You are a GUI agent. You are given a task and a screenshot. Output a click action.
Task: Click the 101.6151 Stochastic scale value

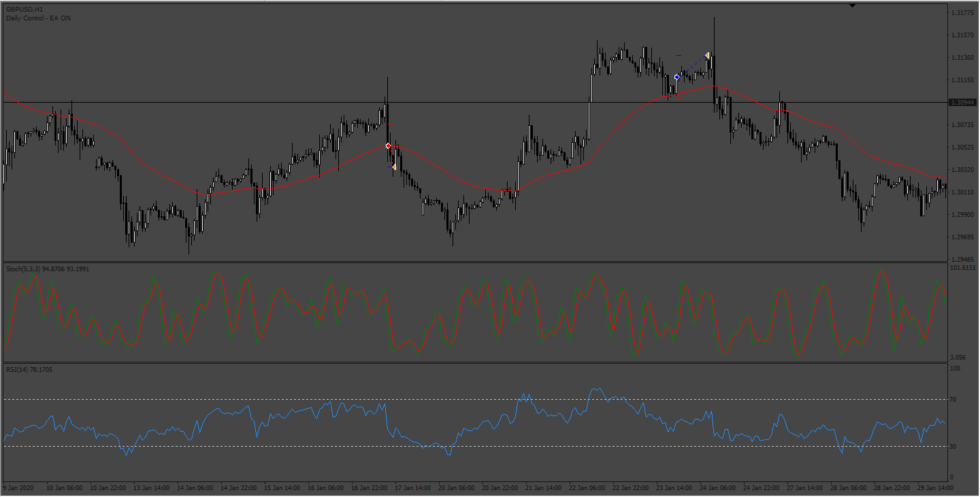(x=964, y=268)
